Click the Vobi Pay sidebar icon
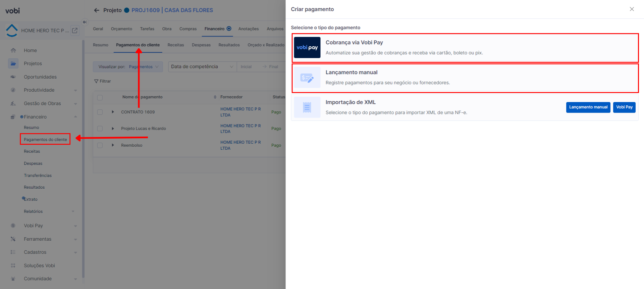The image size is (644, 289). 13,226
